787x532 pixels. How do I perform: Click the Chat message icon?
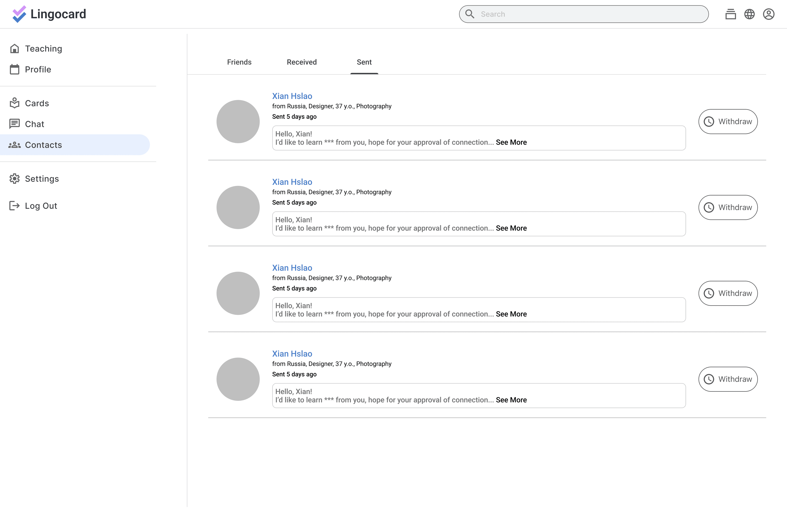pos(15,124)
